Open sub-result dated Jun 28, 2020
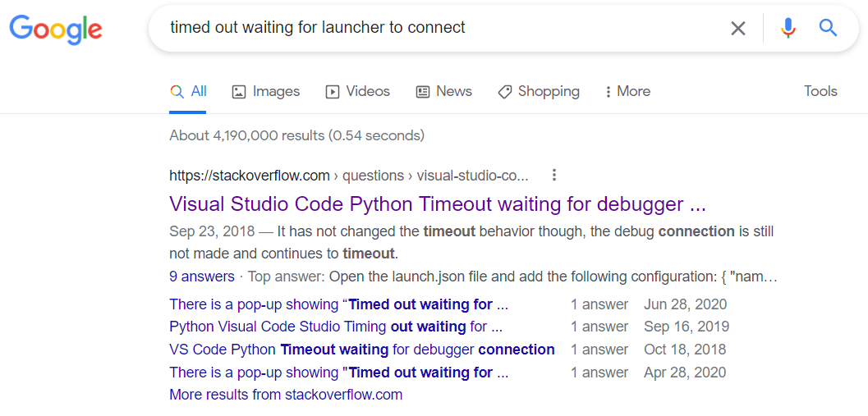The height and width of the screenshot is (416, 868). (339, 304)
